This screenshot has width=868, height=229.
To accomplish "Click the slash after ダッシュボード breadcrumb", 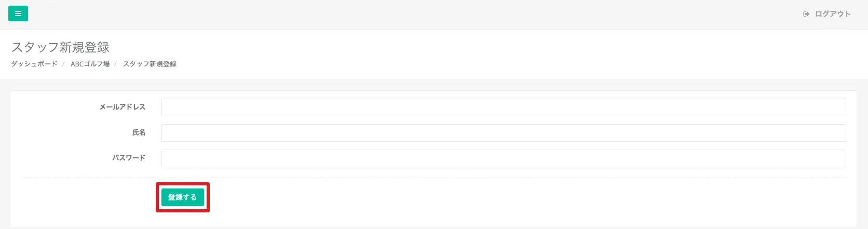I will click(63, 64).
